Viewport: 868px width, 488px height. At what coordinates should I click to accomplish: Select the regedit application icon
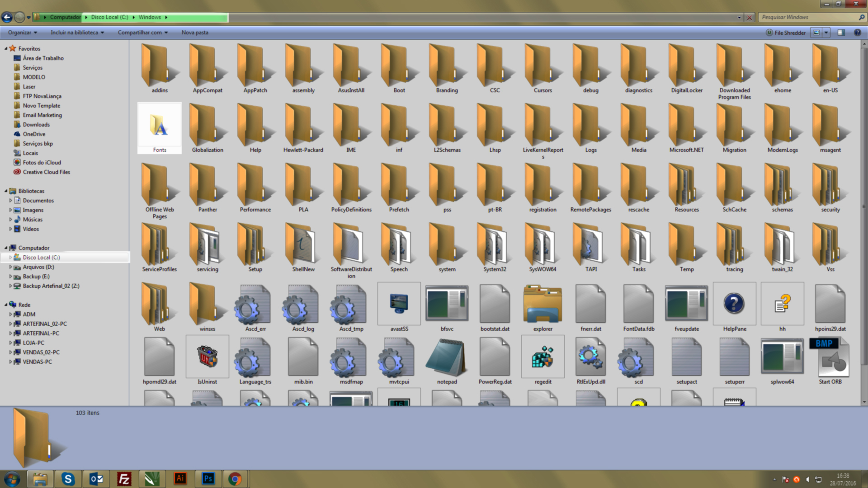542,357
